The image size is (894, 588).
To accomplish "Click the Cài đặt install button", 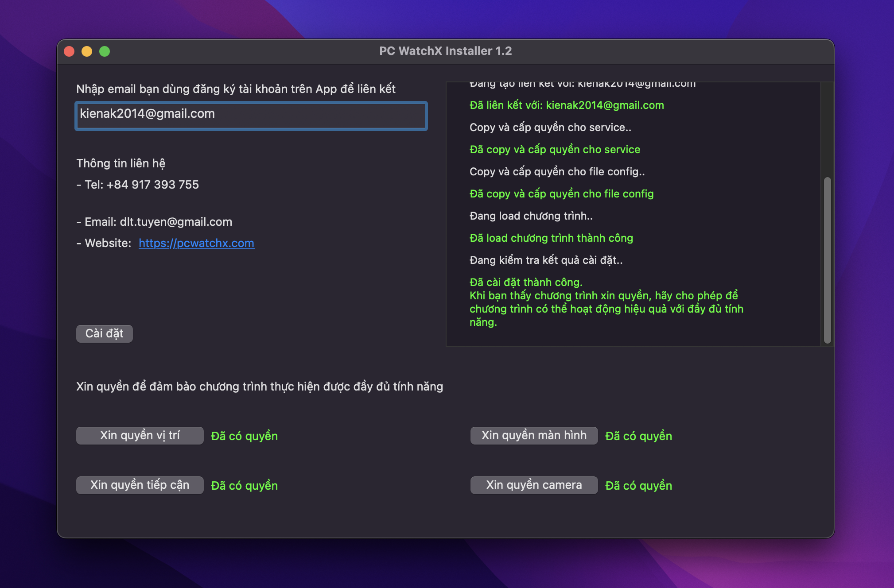I will tap(105, 333).
